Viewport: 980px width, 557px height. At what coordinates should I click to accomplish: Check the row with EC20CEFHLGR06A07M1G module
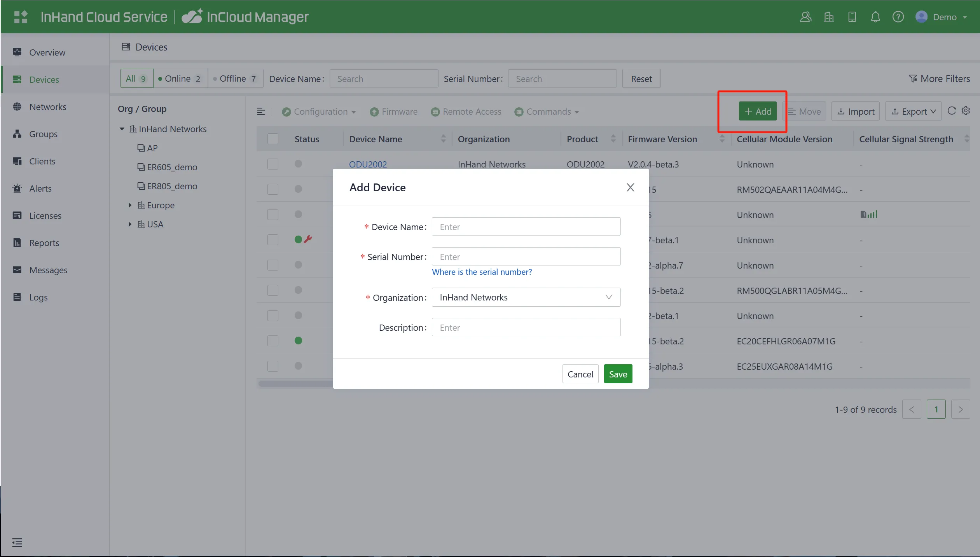coord(273,341)
